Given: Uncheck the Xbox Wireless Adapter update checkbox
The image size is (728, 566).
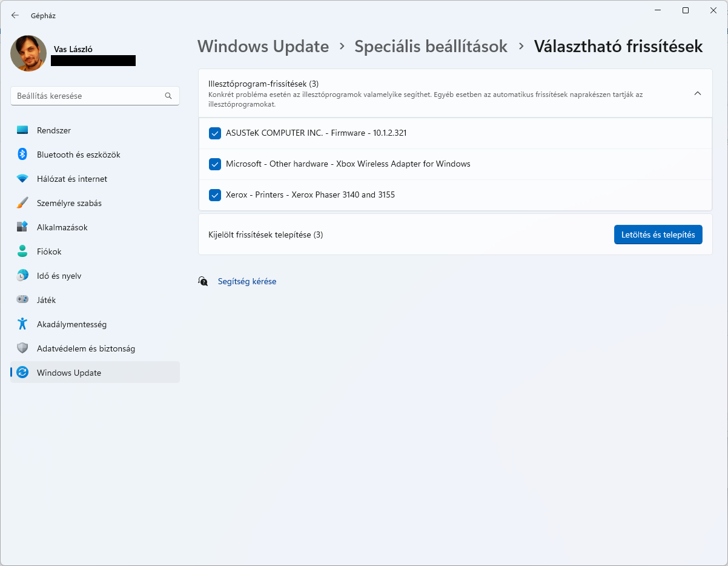Looking at the screenshot, I should (214, 164).
